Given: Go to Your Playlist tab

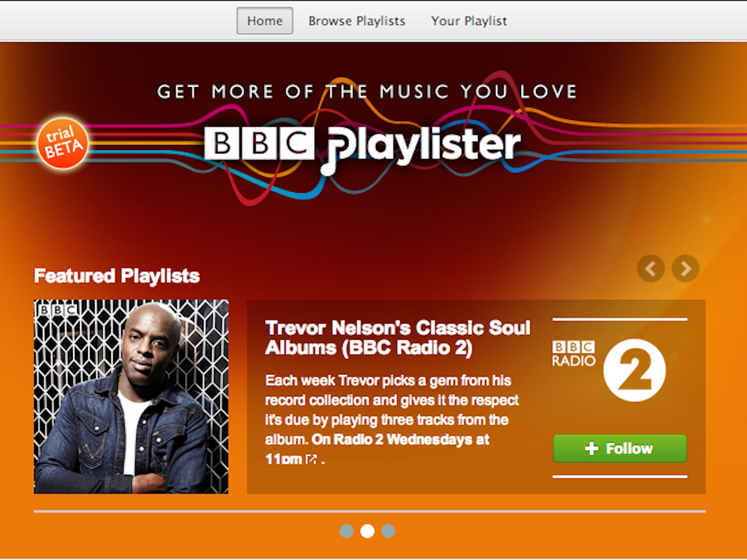Looking at the screenshot, I should point(469,21).
